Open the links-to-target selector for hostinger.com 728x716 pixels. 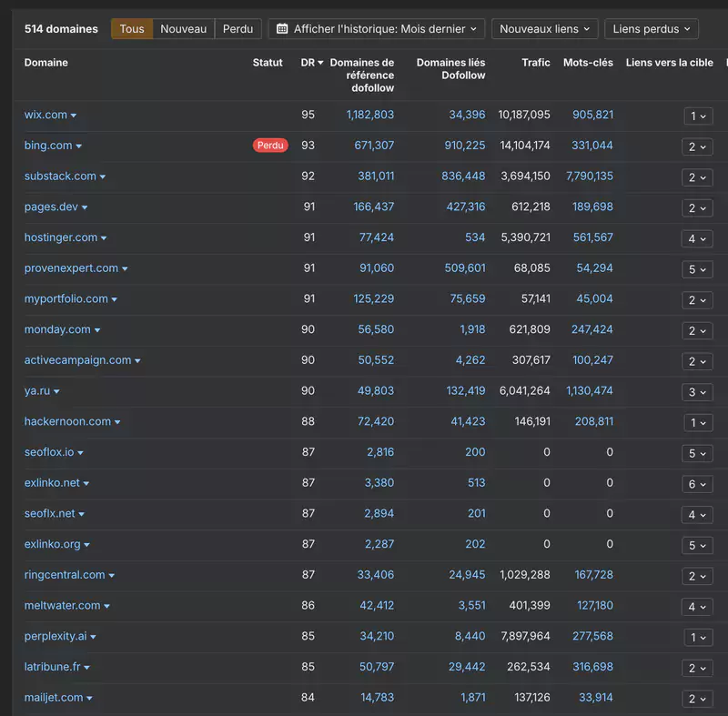[696, 238]
